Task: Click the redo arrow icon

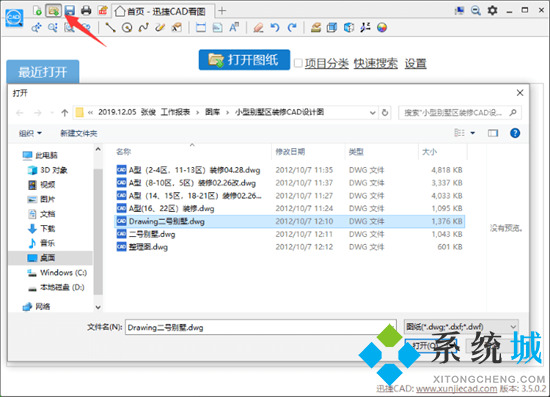Action: [292, 27]
